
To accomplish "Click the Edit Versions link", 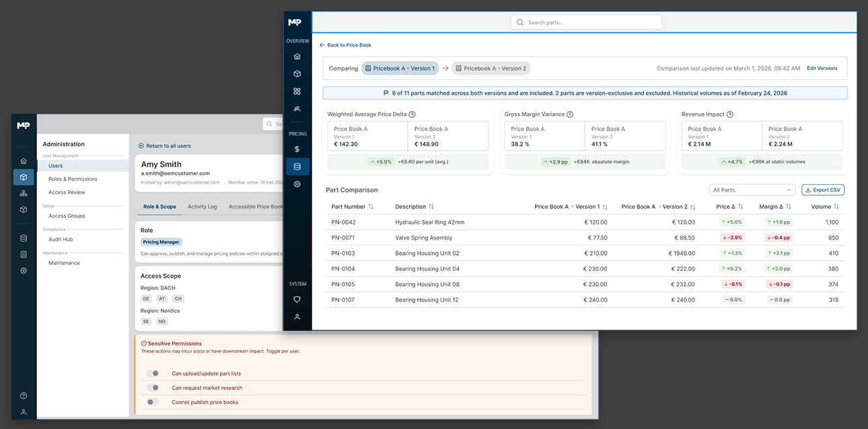I will (x=822, y=68).
